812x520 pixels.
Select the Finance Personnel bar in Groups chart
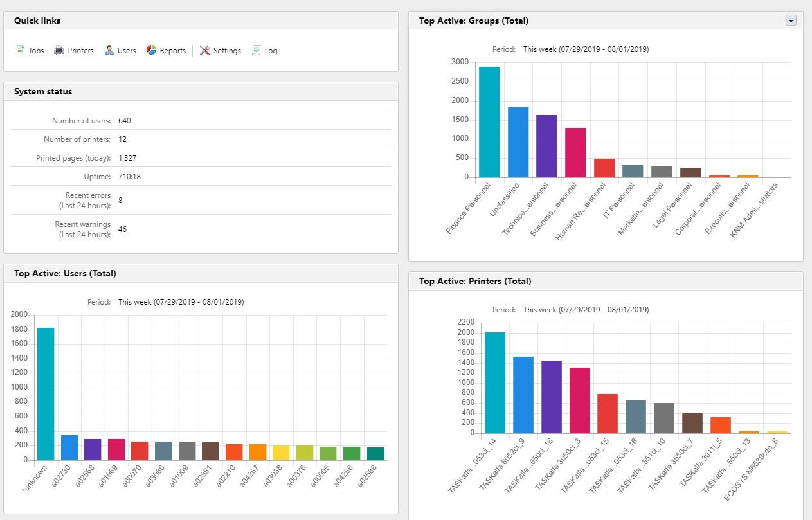click(489, 122)
